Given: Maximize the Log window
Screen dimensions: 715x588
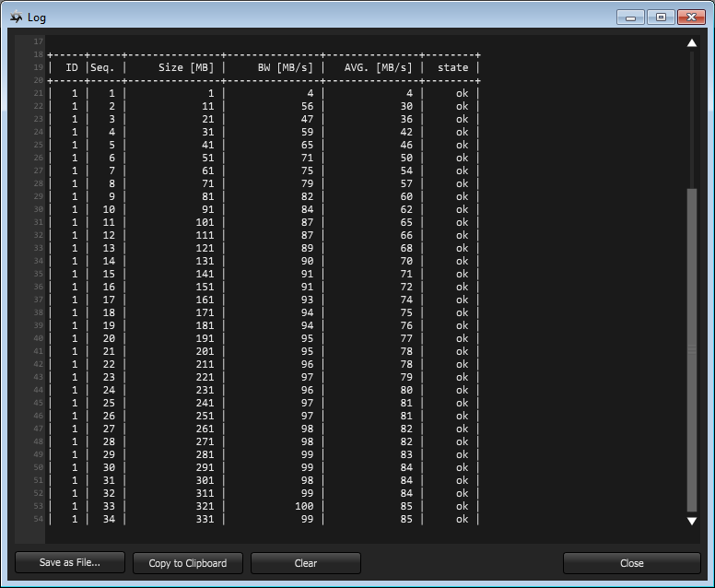Looking at the screenshot, I should pyautogui.click(x=661, y=18).
